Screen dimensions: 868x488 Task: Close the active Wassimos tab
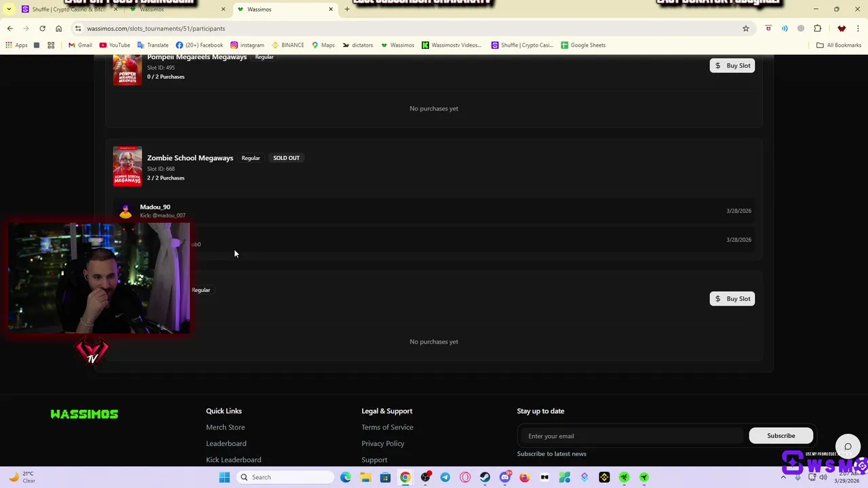pyautogui.click(x=331, y=9)
